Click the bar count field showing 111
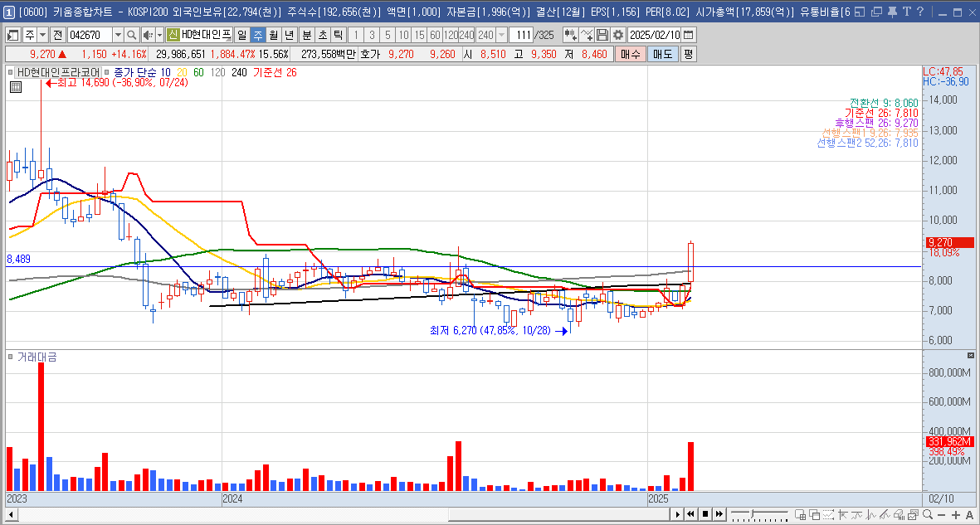 [520, 35]
